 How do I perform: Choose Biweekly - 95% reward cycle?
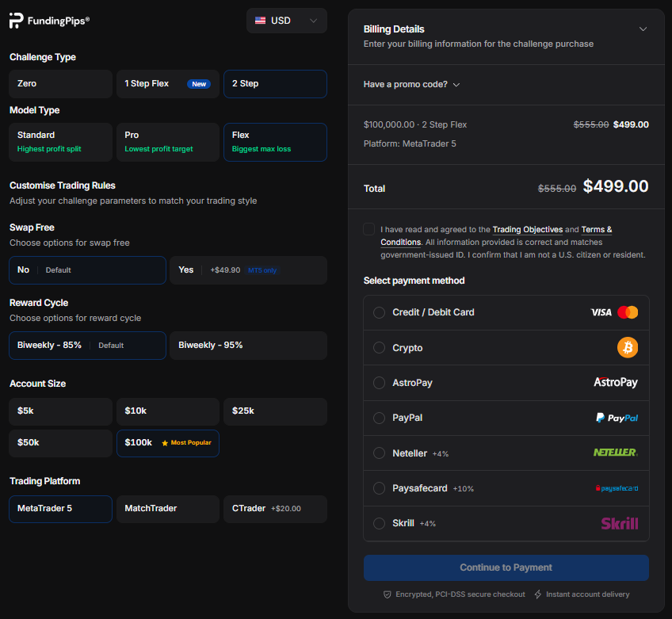pos(249,346)
